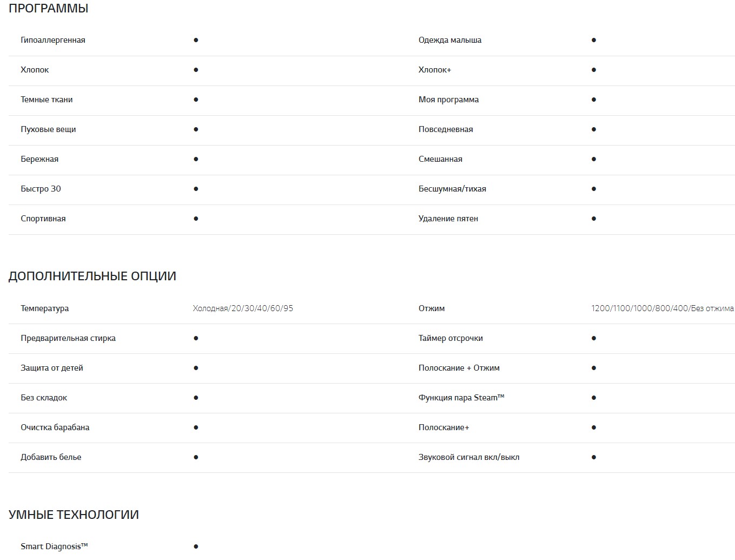Click the bullet beside Защита от детей

point(196,368)
